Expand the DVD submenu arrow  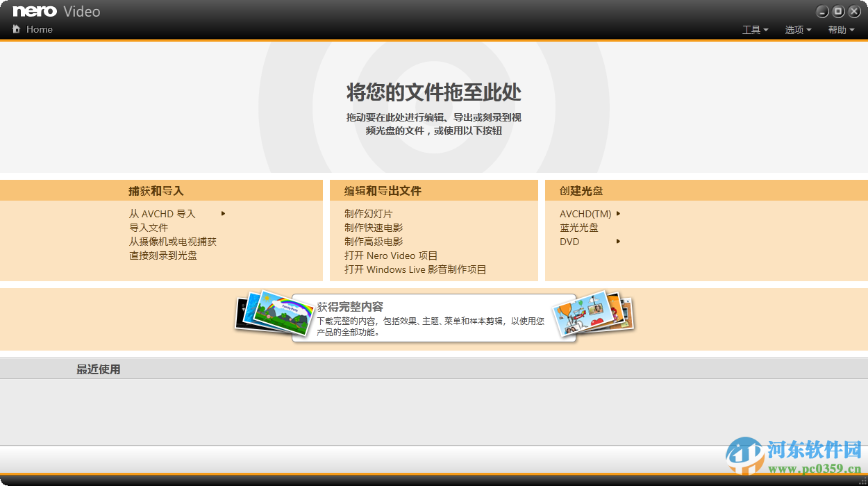(617, 242)
